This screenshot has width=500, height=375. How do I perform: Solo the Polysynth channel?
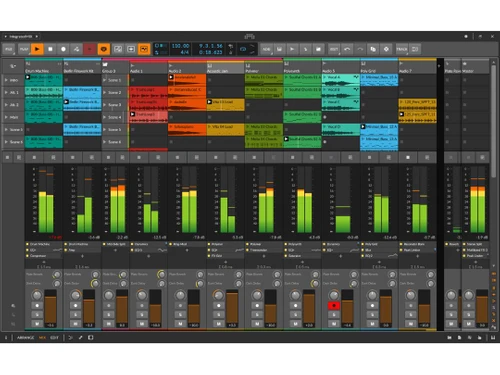coord(295,315)
